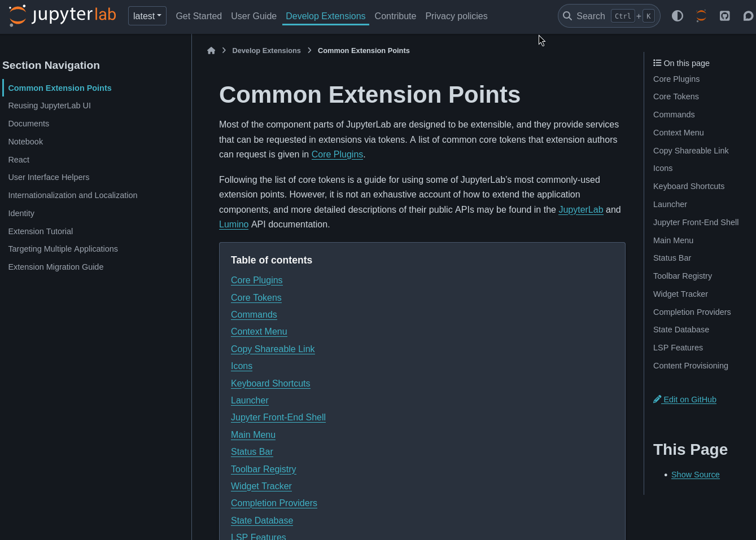Click the home breadcrumb icon

pos(211,50)
